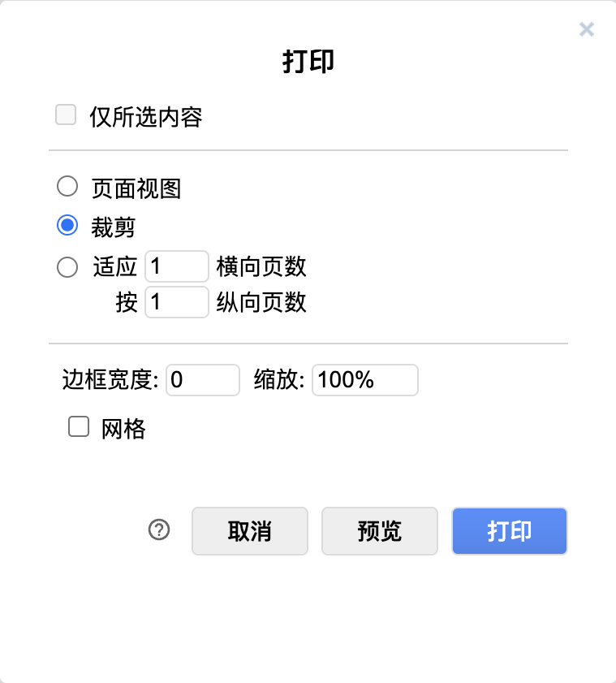This screenshot has width=616, height=683.
Task: Choose the 适应 radio button
Action: click(x=67, y=266)
